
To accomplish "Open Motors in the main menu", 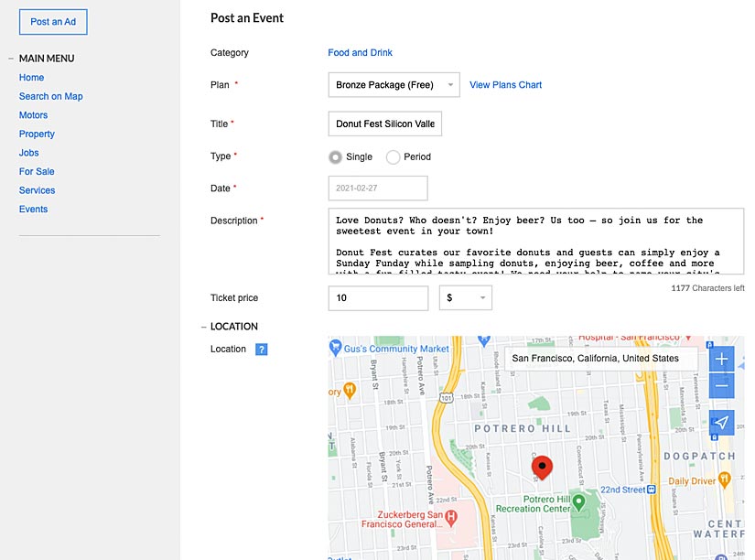I will point(33,115).
